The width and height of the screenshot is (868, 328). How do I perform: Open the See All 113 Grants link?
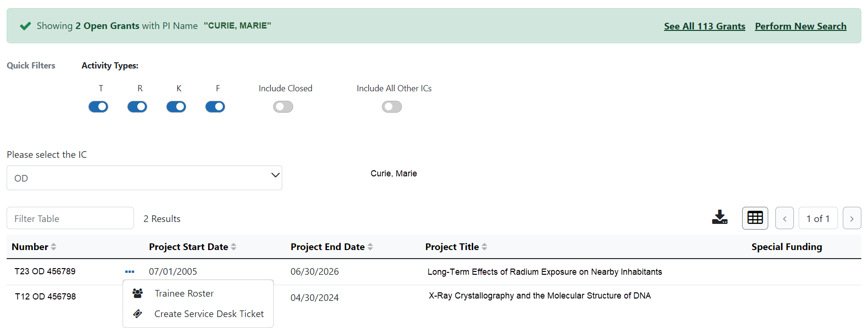point(704,26)
